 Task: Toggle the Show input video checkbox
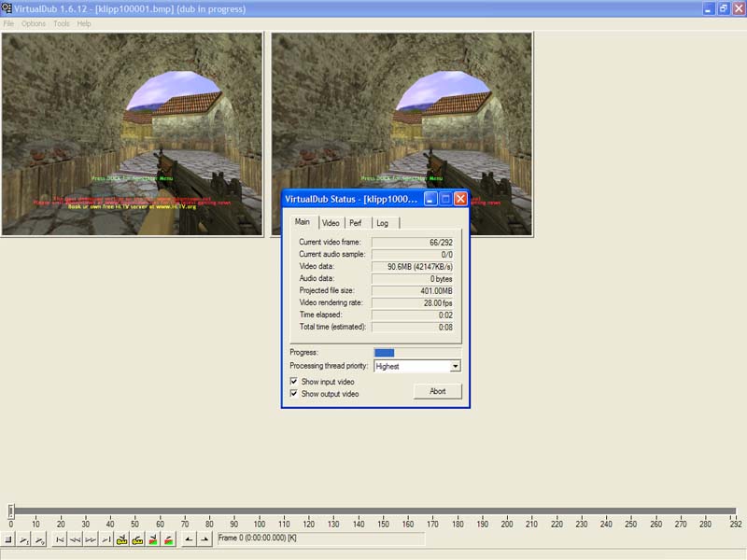click(x=294, y=382)
